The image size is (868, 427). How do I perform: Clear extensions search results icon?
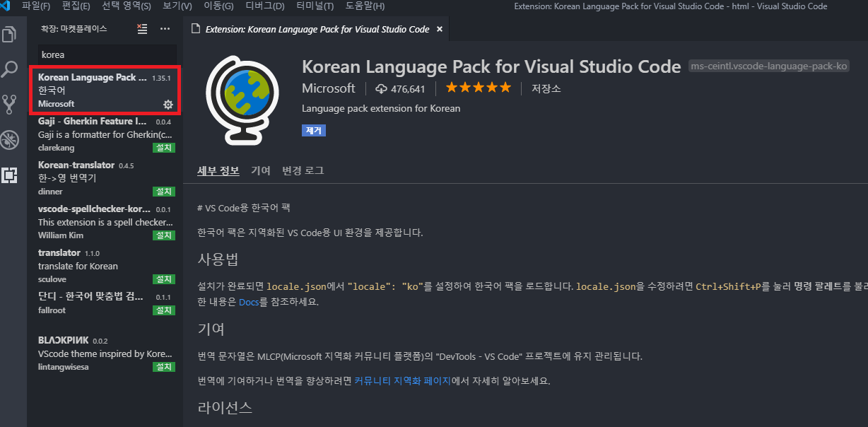point(142,29)
